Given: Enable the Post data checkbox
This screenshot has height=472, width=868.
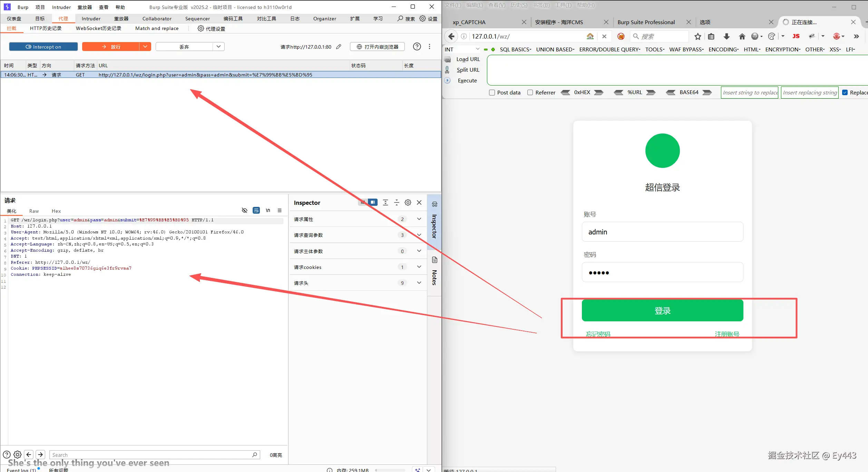Looking at the screenshot, I should pyautogui.click(x=492, y=92).
